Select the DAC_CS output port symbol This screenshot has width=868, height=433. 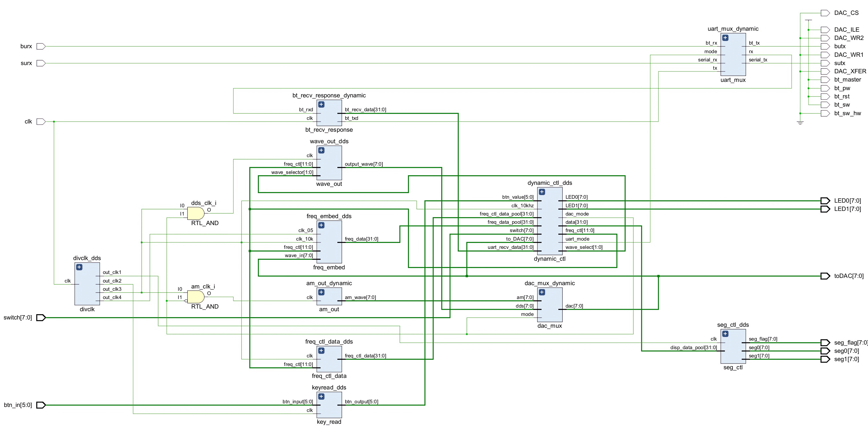tap(825, 13)
